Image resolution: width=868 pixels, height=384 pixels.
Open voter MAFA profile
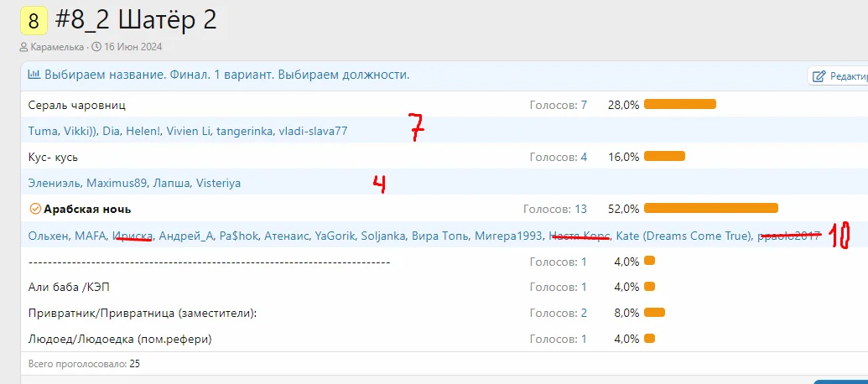[91, 236]
